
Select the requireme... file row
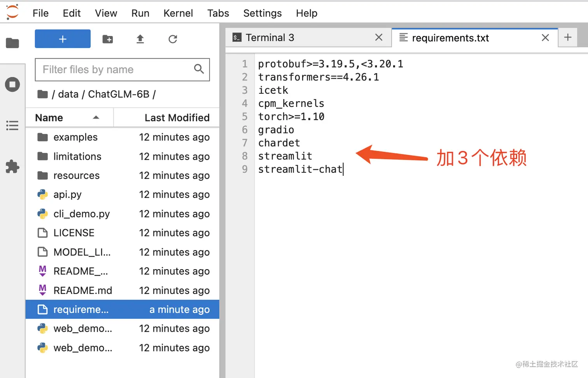(122, 310)
